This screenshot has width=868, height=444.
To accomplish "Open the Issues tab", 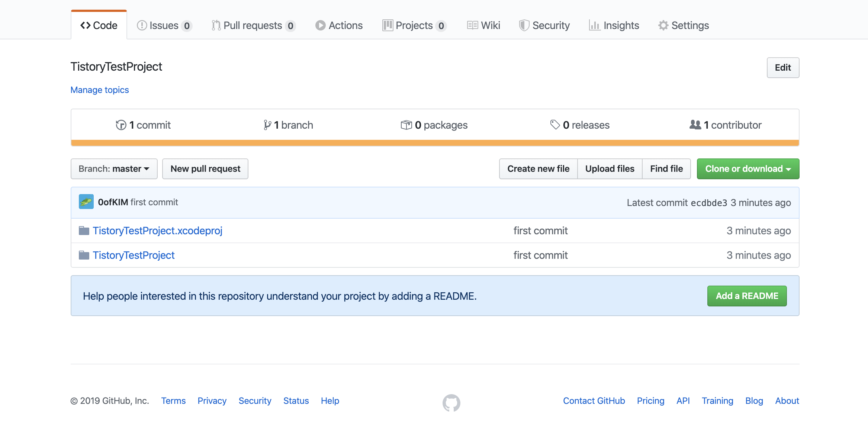I will (x=164, y=25).
